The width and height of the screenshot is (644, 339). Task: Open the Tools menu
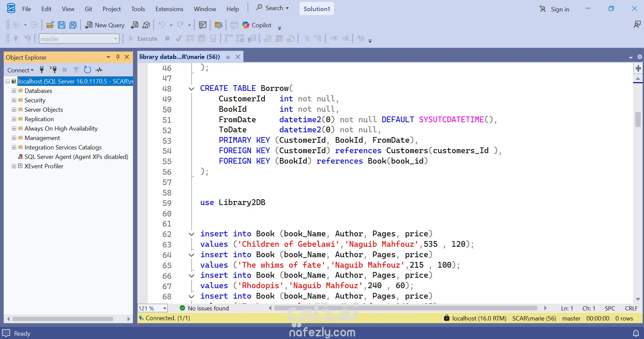pyautogui.click(x=138, y=9)
